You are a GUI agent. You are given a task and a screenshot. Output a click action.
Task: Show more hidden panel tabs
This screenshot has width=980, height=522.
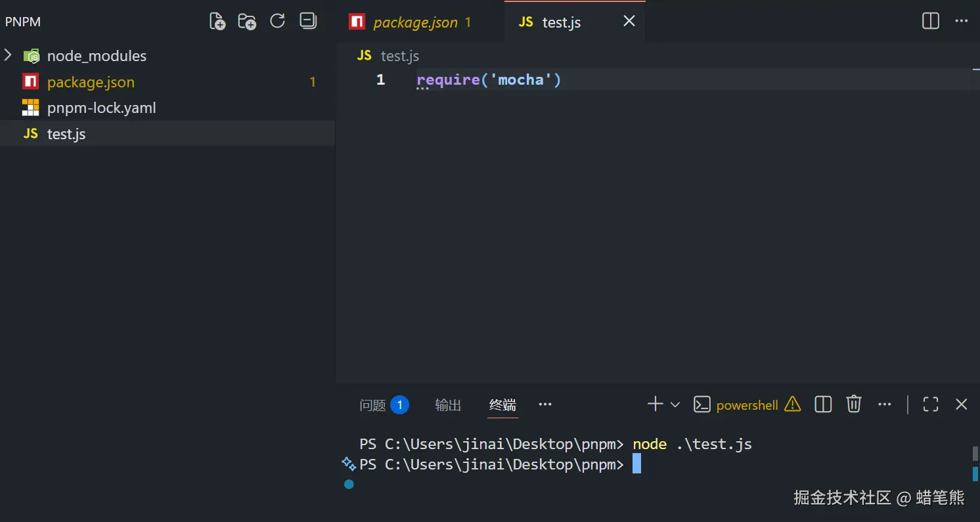click(545, 404)
